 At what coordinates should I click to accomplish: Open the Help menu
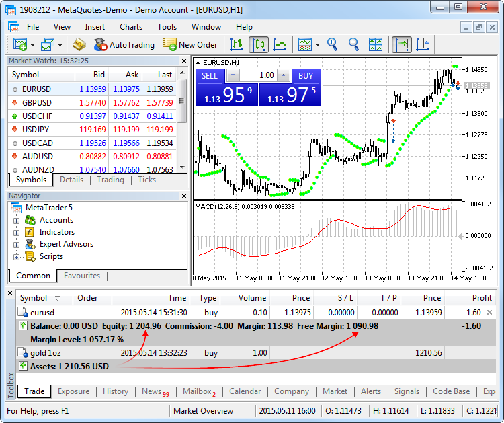pyautogui.click(x=244, y=27)
